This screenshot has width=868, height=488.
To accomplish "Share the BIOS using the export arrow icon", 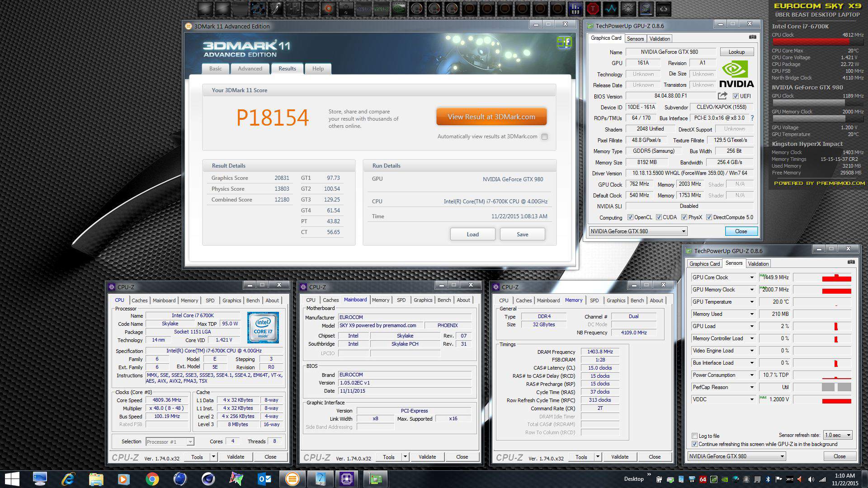I will pos(722,96).
